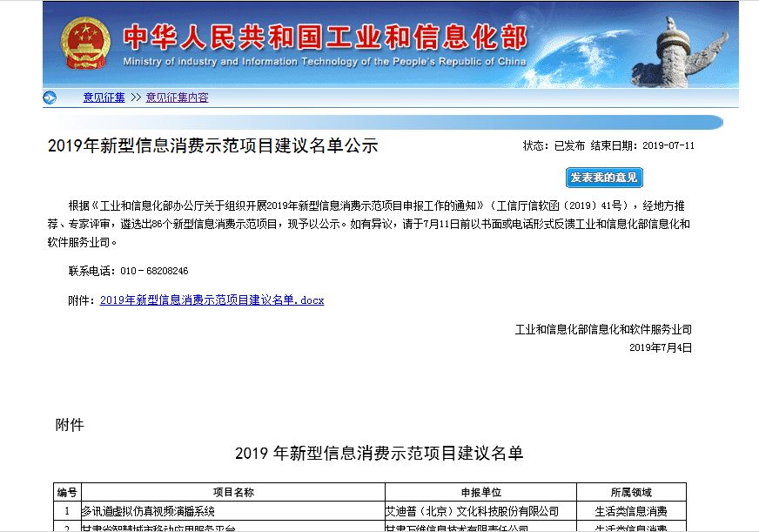Click the 所属领域 table column header
Screen dimensions: 759x532
[631, 492]
